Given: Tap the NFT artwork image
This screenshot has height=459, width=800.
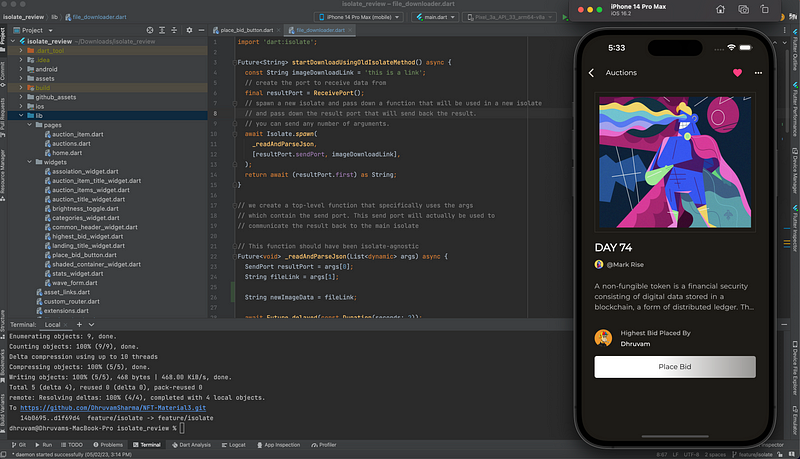Looking at the screenshot, I should pyautogui.click(x=675, y=162).
